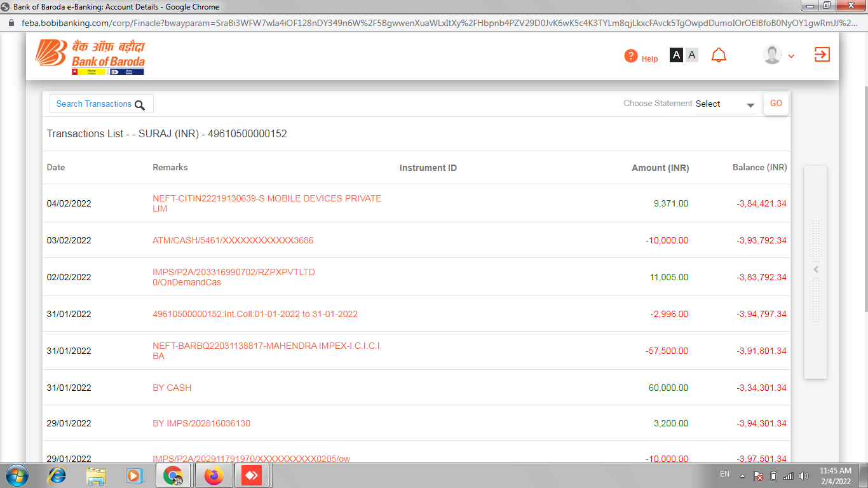Click the logout exit icon
This screenshot has height=488, width=868.
[822, 55]
